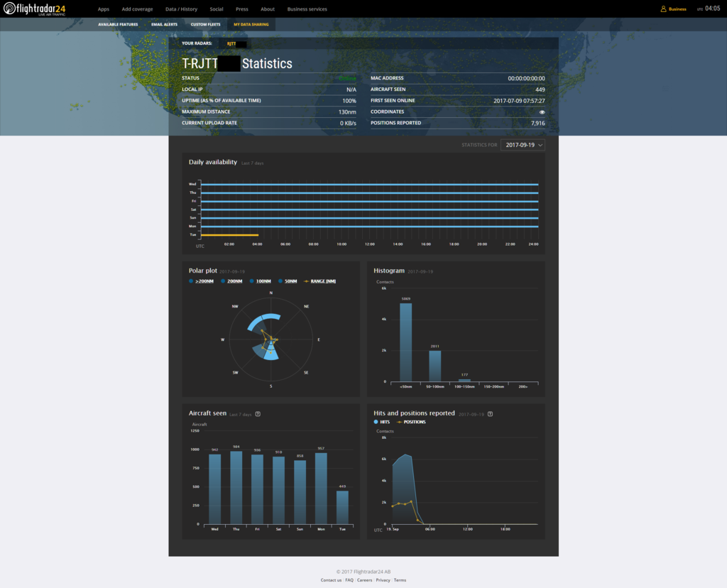The width and height of the screenshot is (727, 588).
Task: Click Monday aircraft seen bar 957
Action: tap(322, 489)
